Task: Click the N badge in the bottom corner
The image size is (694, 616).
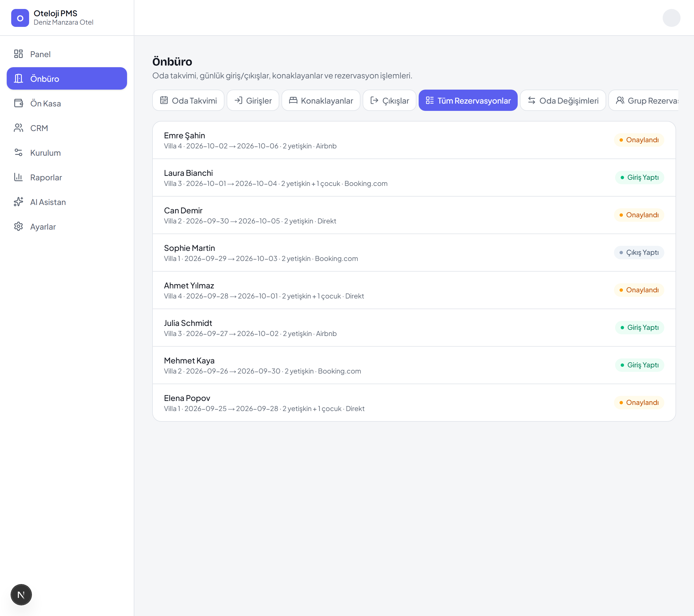Action: [21, 595]
